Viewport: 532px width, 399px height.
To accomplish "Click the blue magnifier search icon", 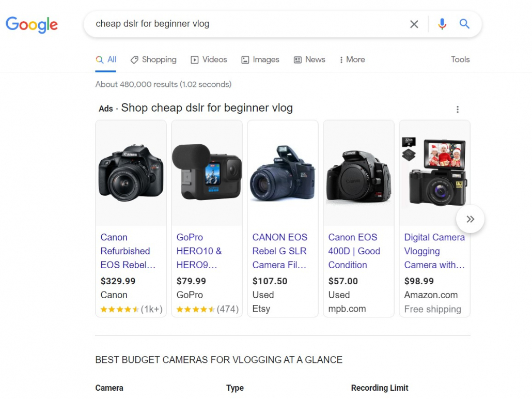I will 464,24.
